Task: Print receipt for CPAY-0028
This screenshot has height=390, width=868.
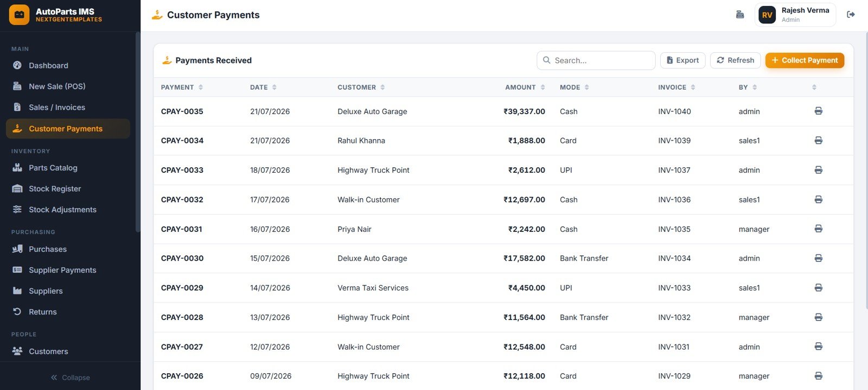Action: point(818,317)
